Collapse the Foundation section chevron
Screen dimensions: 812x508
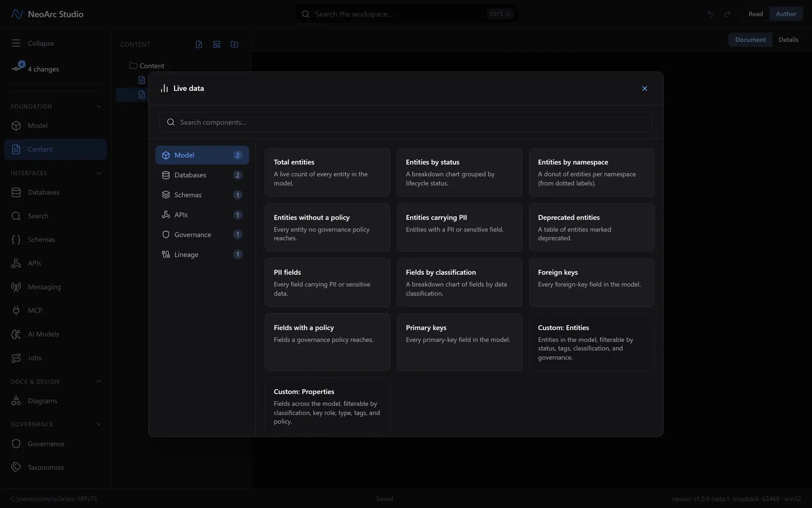click(98, 107)
